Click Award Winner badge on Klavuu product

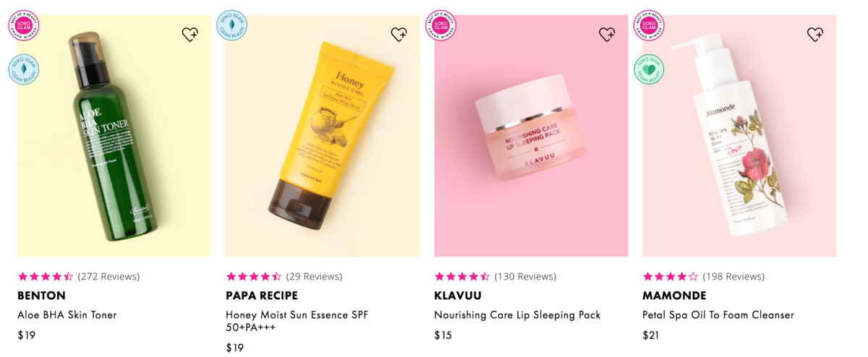(x=441, y=26)
